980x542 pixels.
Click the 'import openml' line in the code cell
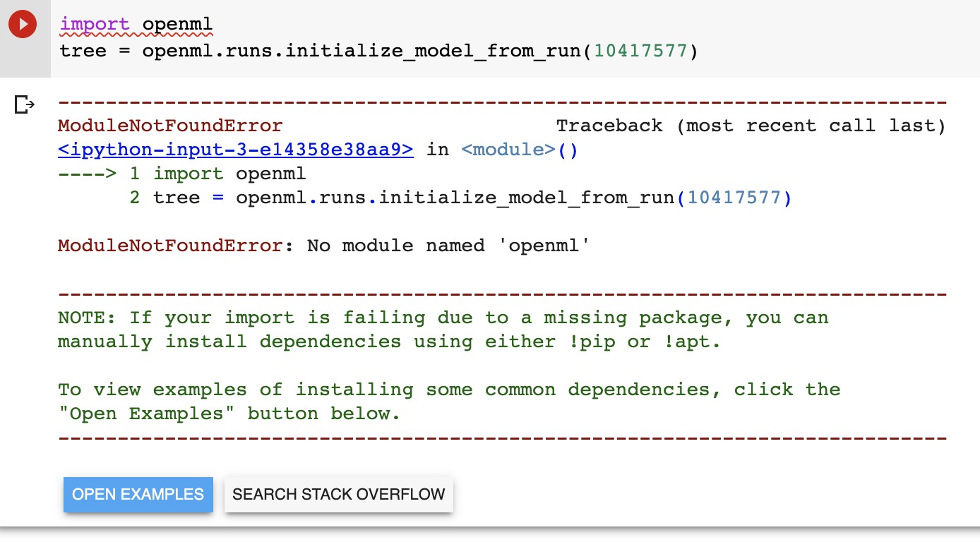point(136,25)
